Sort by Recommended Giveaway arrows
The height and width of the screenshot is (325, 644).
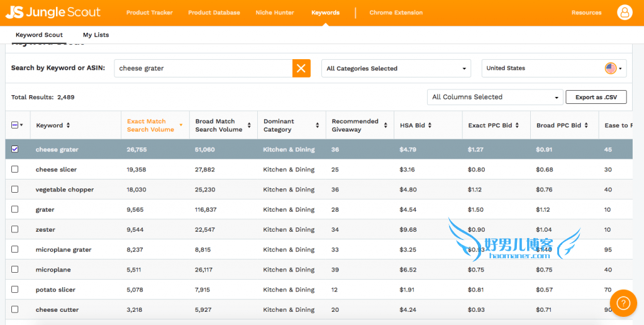(x=386, y=125)
